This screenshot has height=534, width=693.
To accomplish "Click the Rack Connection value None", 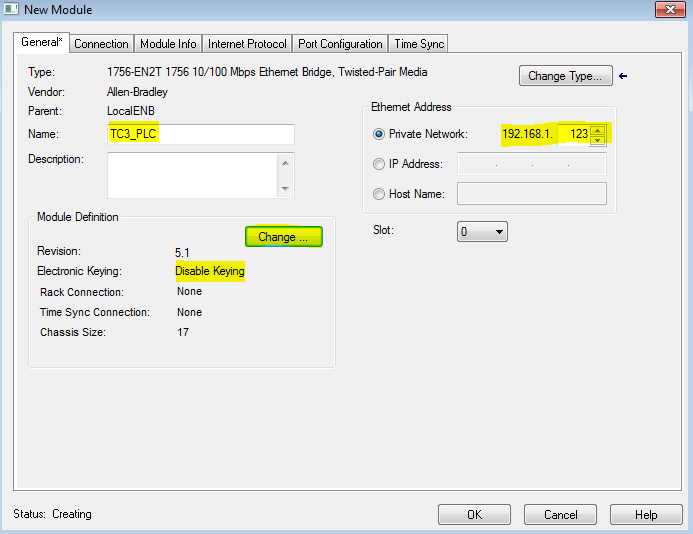I will click(x=190, y=291).
